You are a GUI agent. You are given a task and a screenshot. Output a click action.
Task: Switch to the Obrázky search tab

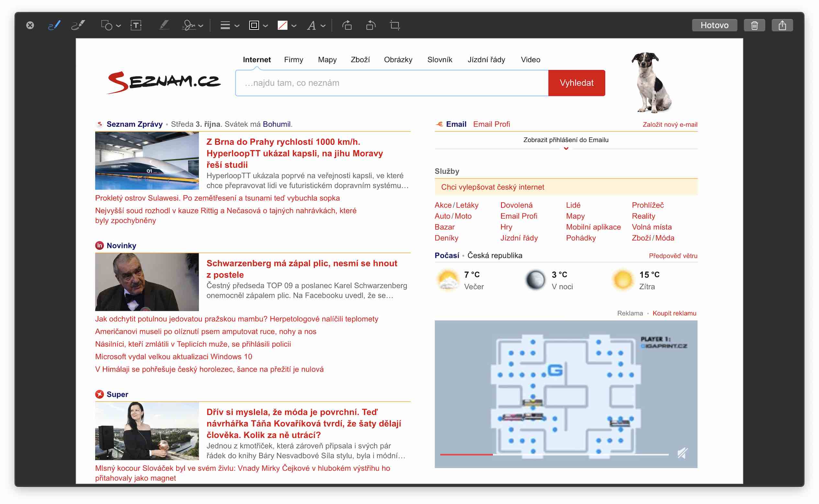coord(398,60)
